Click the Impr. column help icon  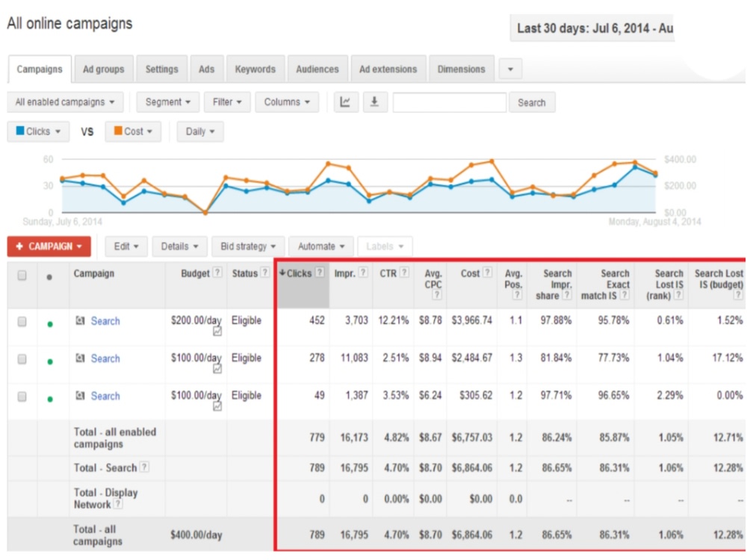pos(363,273)
